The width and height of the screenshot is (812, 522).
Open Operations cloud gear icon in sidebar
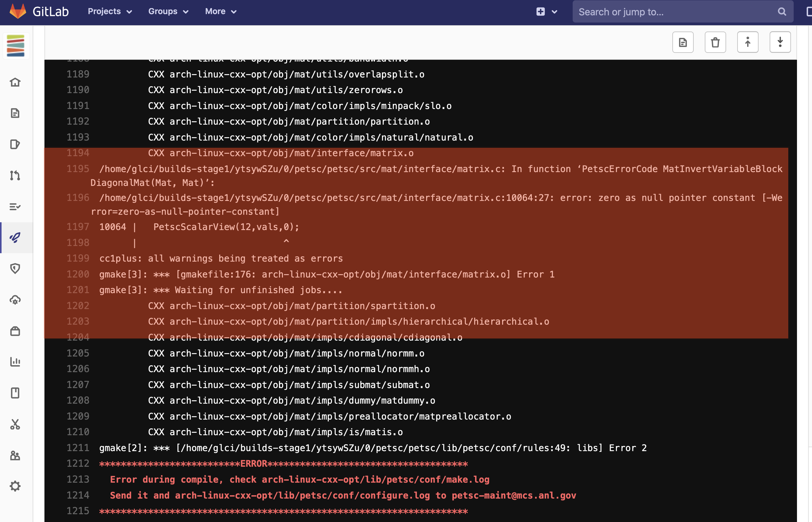[15, 300]
